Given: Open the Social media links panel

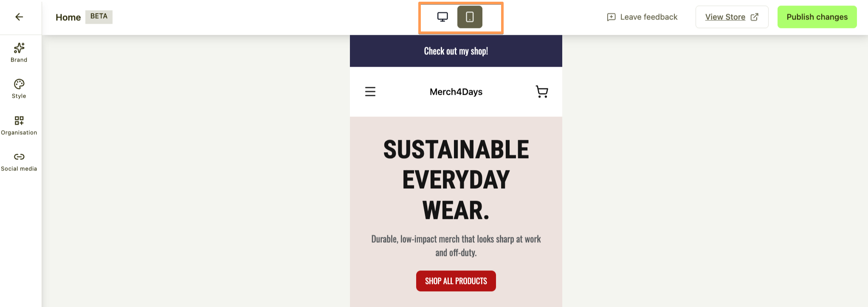Looking at the screenshot, I should [19, 162].
